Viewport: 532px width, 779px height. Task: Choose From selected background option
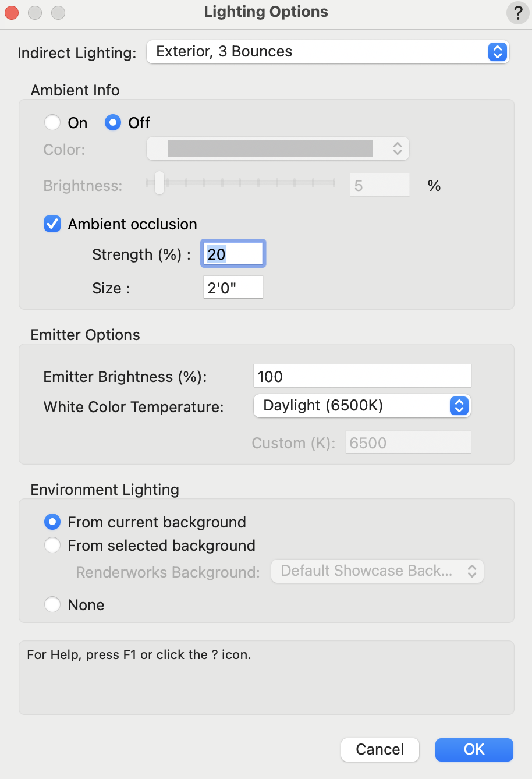click(x=52, y=546)
